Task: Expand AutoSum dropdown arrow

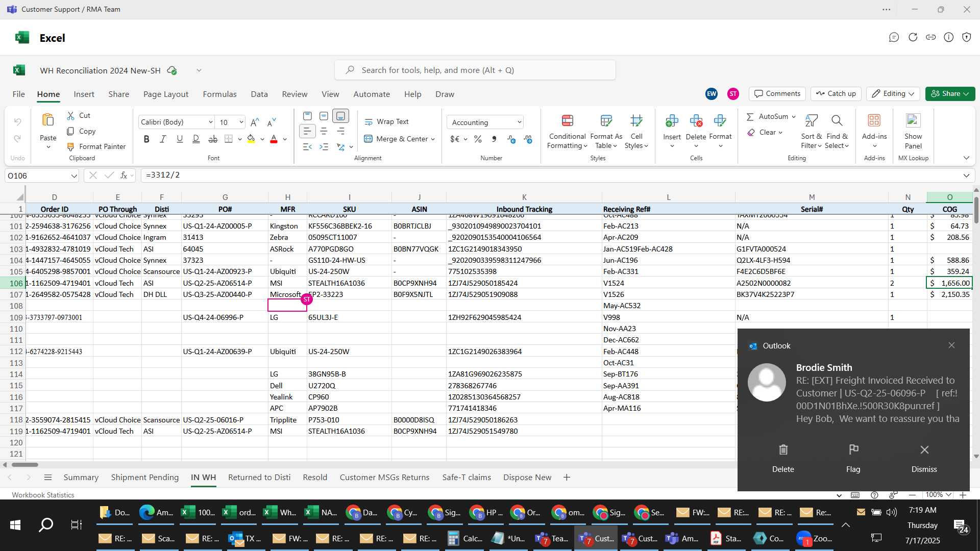Action: pos(794,117)
